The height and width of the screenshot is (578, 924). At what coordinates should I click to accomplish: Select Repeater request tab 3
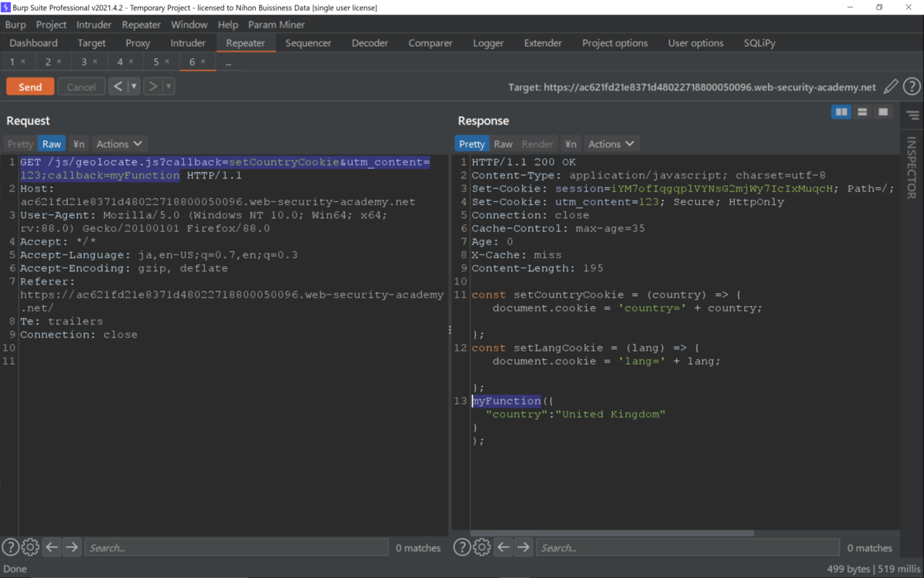point(85,62)
